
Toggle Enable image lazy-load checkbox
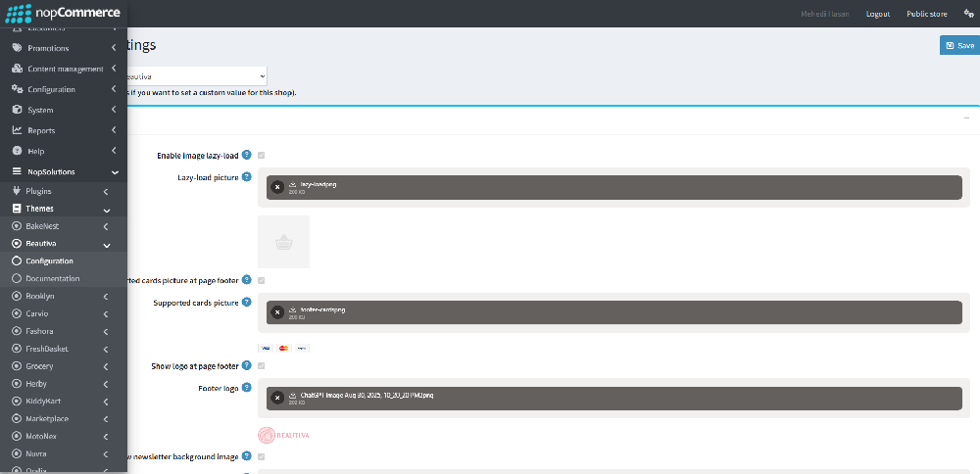[262, 156]
